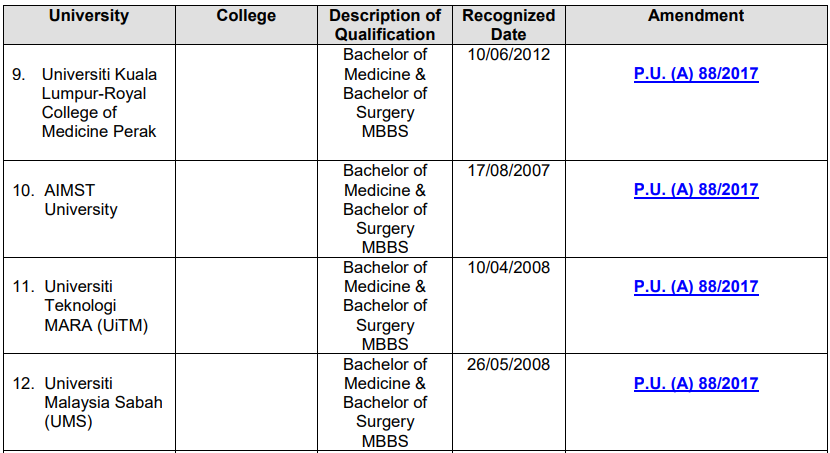830x453 pixels.
Task: Click the recognized date 10/06/2012
Action: click(508, 54)
